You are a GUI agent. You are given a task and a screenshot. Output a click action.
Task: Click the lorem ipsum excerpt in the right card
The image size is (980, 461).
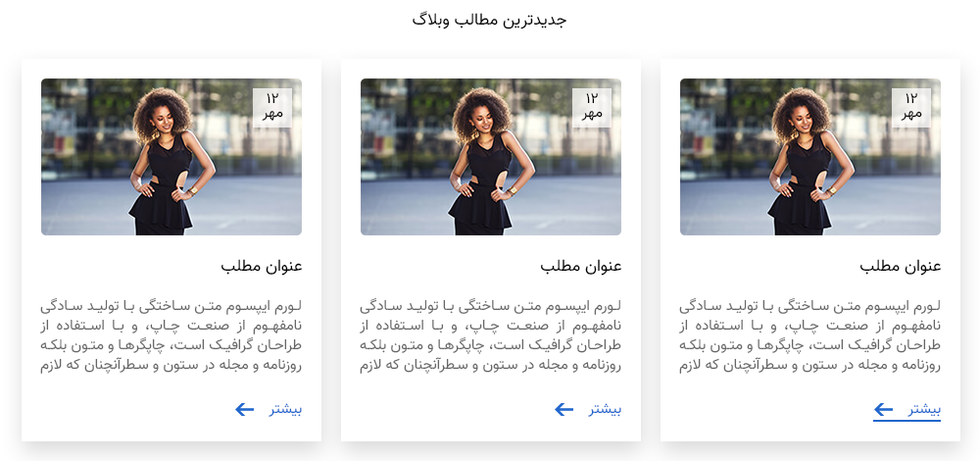[810, 336]
